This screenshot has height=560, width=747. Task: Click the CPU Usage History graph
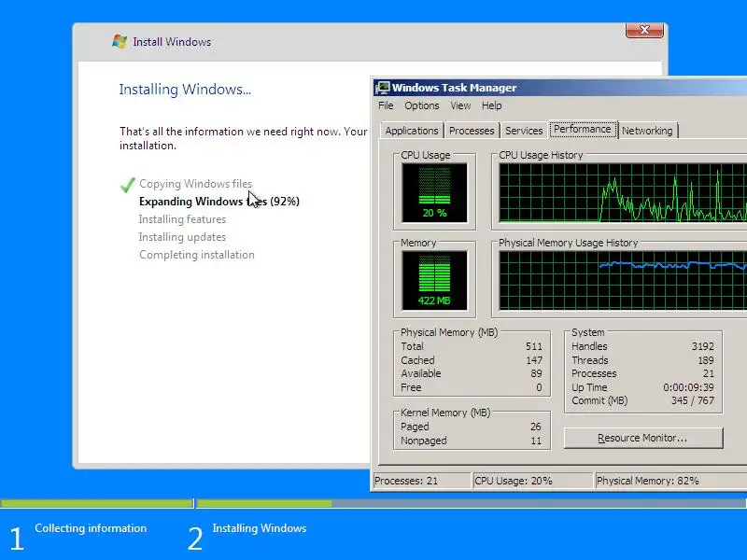coord(623,192)
